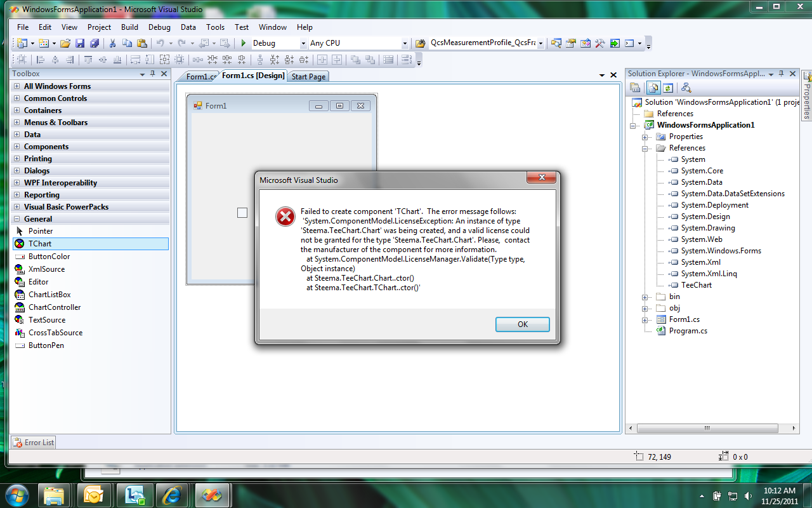Switch to the Form1.cs code tab
Image resolution: width=812 pixels, height=508 pixels.
[200, 77]
